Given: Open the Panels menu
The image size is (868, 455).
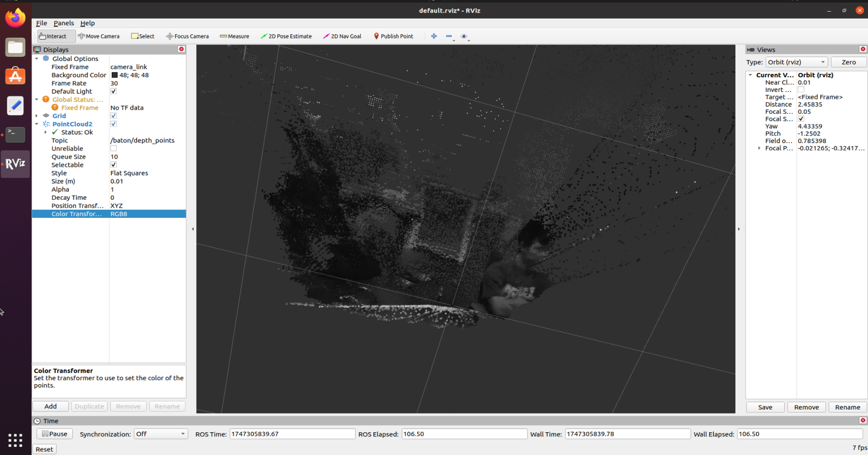Looking at the screenshot, I should pos(64,23).
